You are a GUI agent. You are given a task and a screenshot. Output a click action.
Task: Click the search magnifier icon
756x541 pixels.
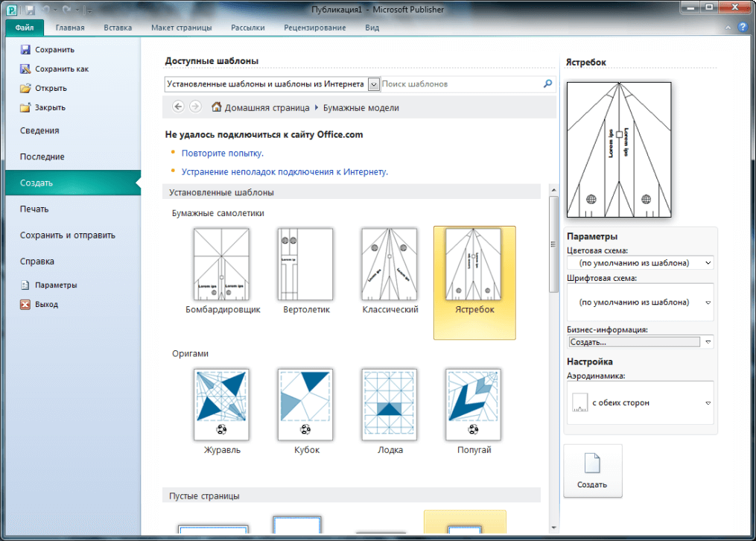[548, 84]
